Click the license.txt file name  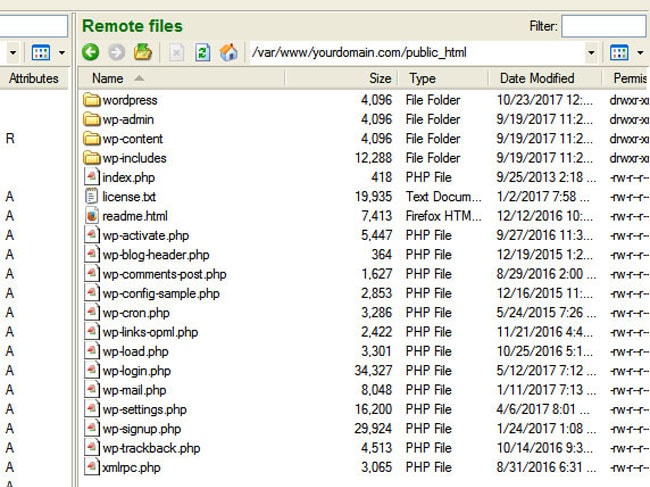tap(129, 197)
